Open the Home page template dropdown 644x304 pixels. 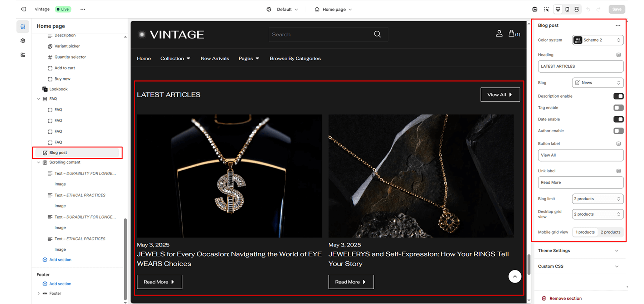333,9
